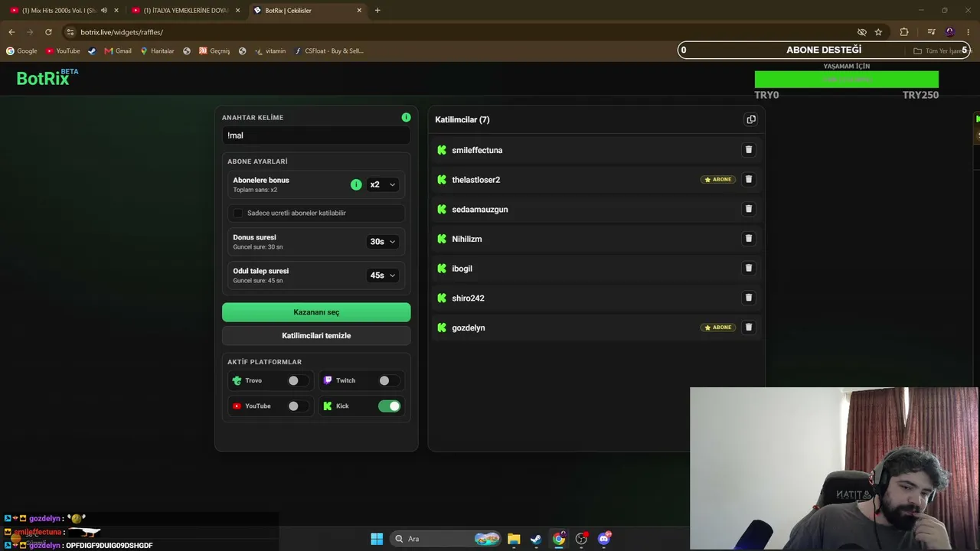Go back in the browser
The height and width of the screenshot is (551, 980).
tap(11, 32)
